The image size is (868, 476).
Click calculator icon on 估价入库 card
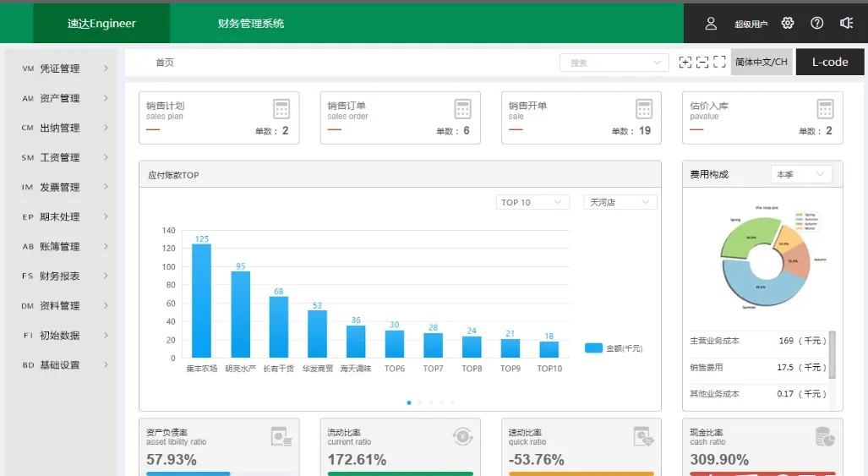[x=825, y=109]
